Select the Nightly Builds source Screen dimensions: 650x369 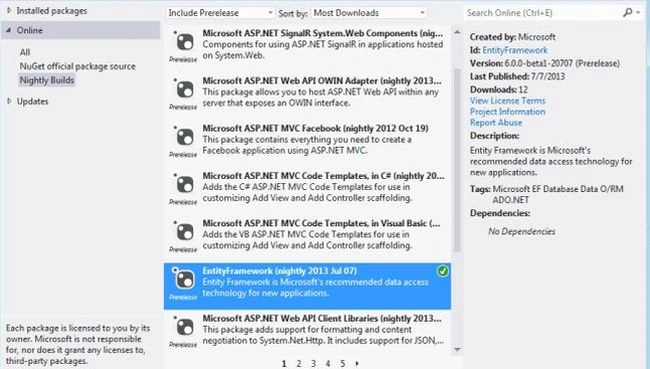coord(47,80)
